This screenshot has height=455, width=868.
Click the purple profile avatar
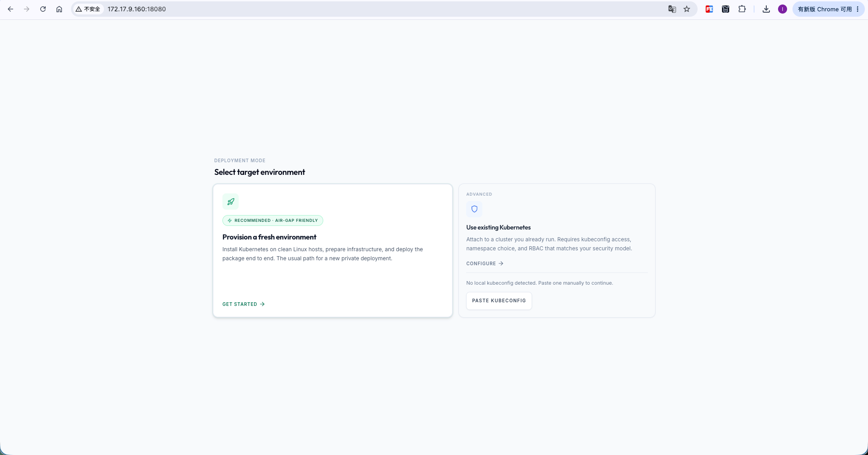point(783,9)
